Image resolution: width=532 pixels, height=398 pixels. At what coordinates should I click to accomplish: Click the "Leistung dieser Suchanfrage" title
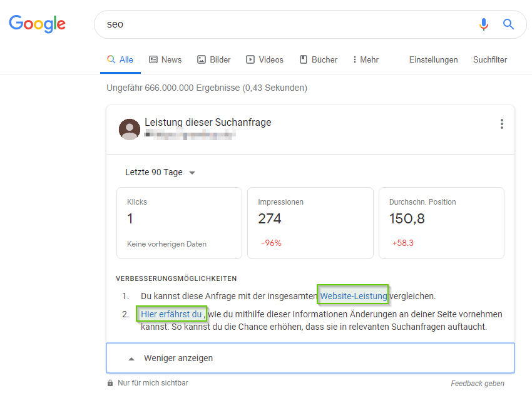coord(208,122)
